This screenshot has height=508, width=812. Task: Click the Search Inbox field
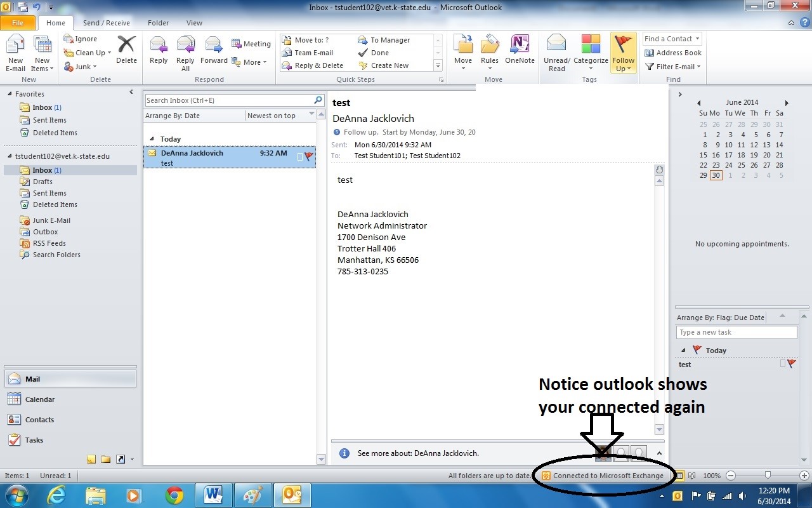[x=229, y=100]
